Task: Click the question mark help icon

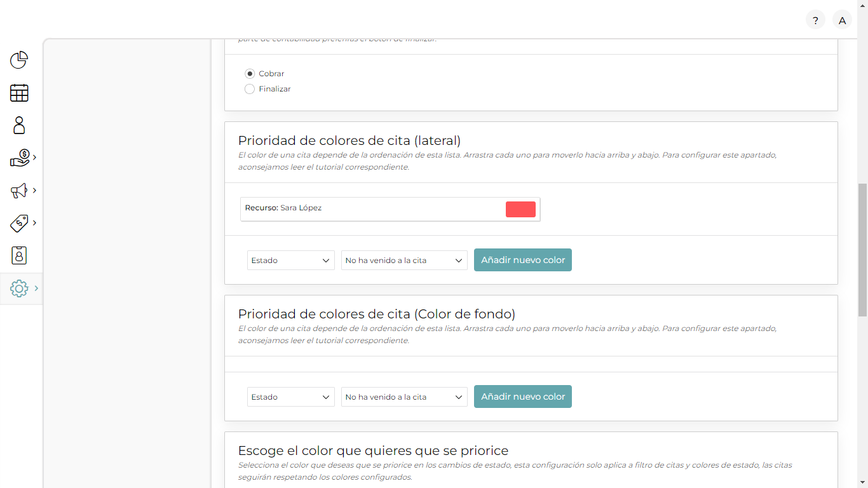Action: [815, 20]
